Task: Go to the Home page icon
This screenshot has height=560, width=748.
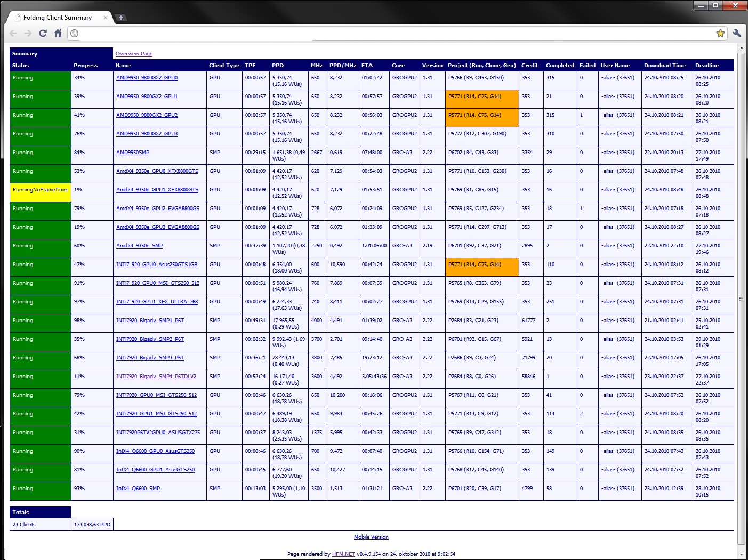Action: (58, 33)
